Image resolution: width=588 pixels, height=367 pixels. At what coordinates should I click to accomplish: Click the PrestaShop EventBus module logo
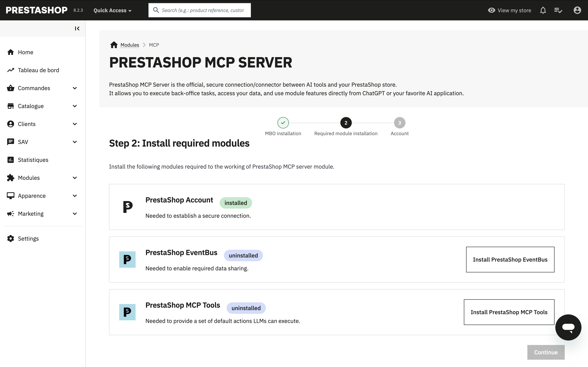(x=127, y=260)
